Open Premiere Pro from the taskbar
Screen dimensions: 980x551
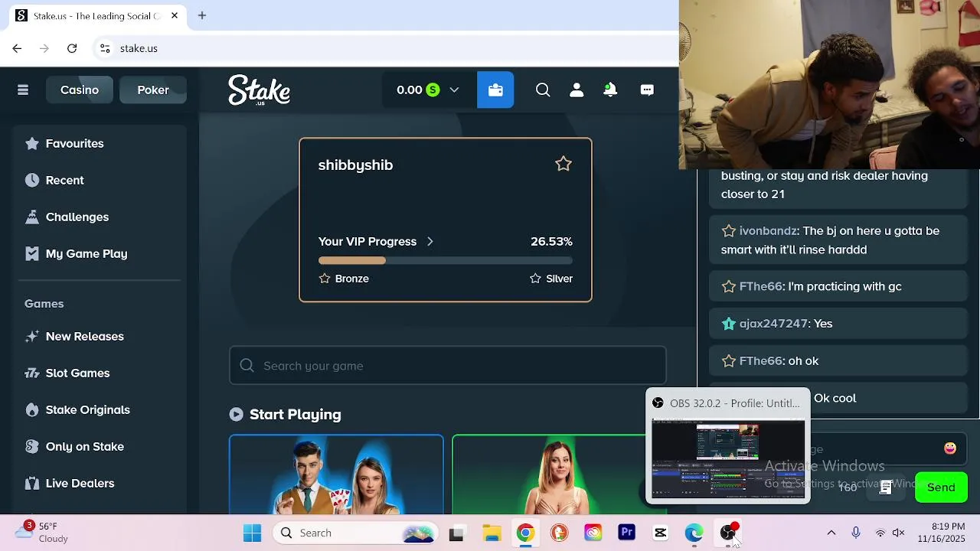(x=627, y=533)
